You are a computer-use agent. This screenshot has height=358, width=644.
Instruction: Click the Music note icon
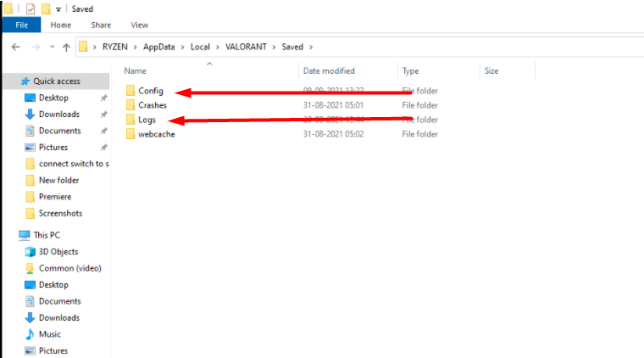point(30,334)
